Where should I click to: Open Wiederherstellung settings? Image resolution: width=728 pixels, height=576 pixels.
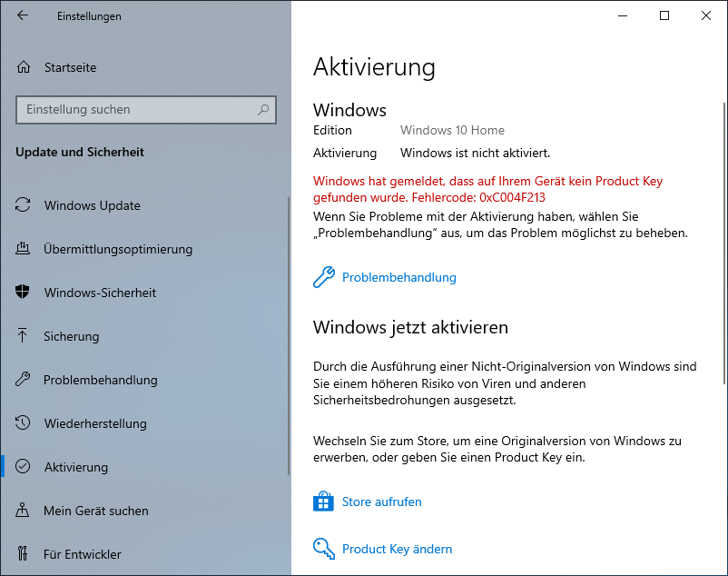tap(95, 423)
